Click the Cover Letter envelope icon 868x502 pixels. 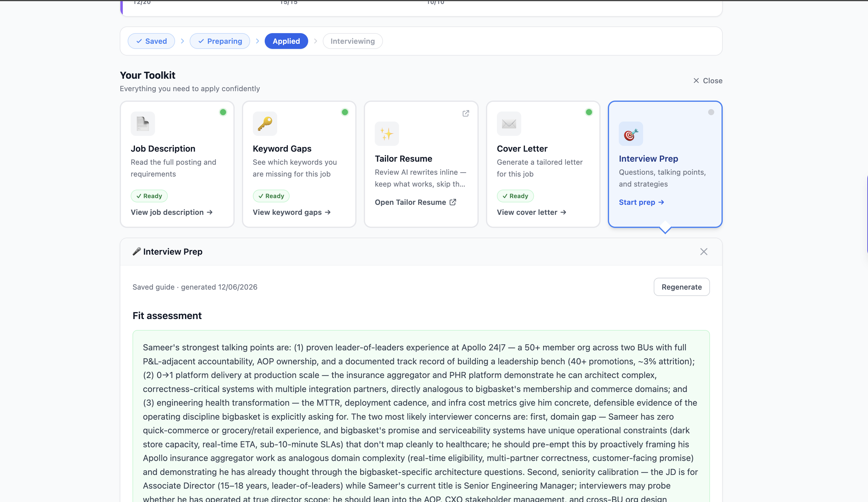click(509, 124)
